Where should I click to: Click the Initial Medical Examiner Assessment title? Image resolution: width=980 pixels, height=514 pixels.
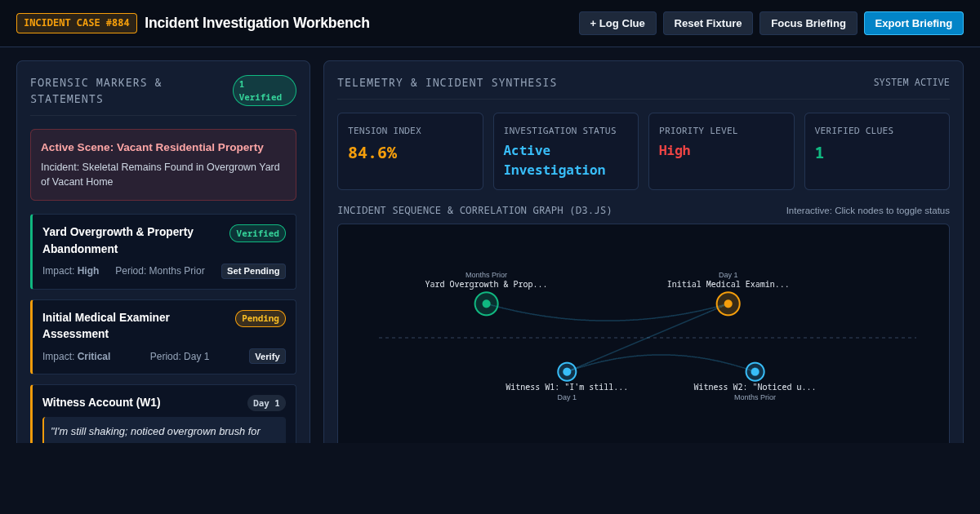pos(106,326)
